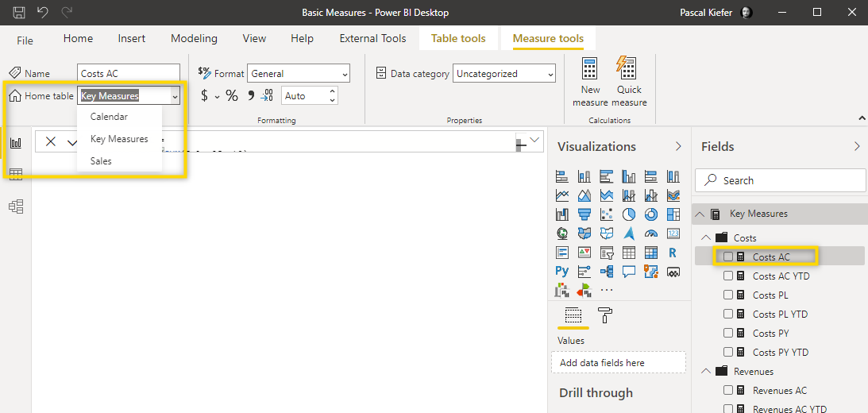Choose Sales from Home table list
868x413 pixels.
(x=101, y=161)
